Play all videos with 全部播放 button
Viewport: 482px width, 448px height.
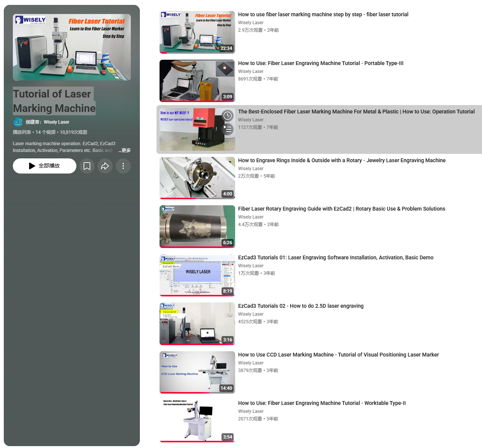pos(45,166)
